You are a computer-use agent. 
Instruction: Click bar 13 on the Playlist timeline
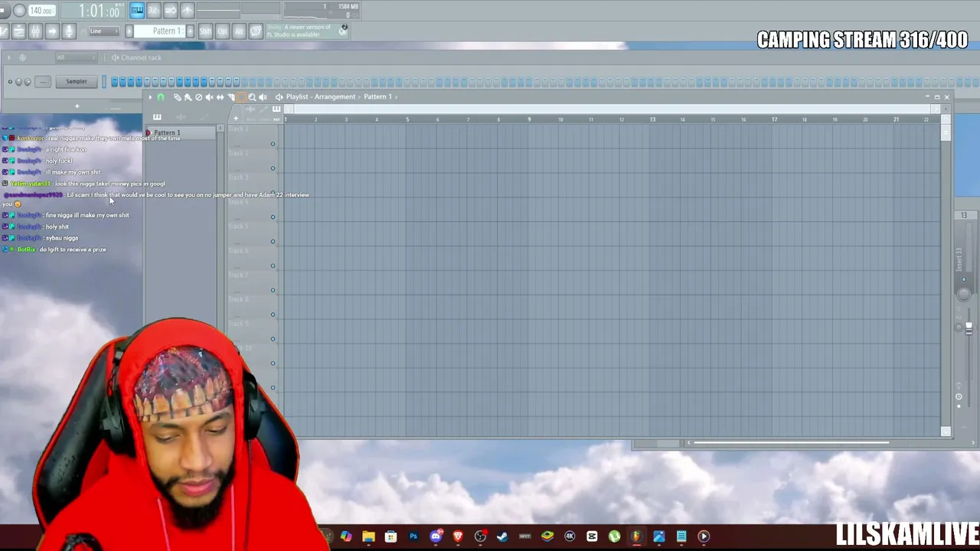[x=652, y=119]
